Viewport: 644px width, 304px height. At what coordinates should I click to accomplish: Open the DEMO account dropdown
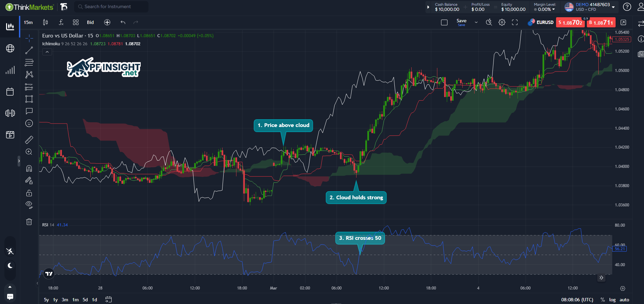(613, 7)
